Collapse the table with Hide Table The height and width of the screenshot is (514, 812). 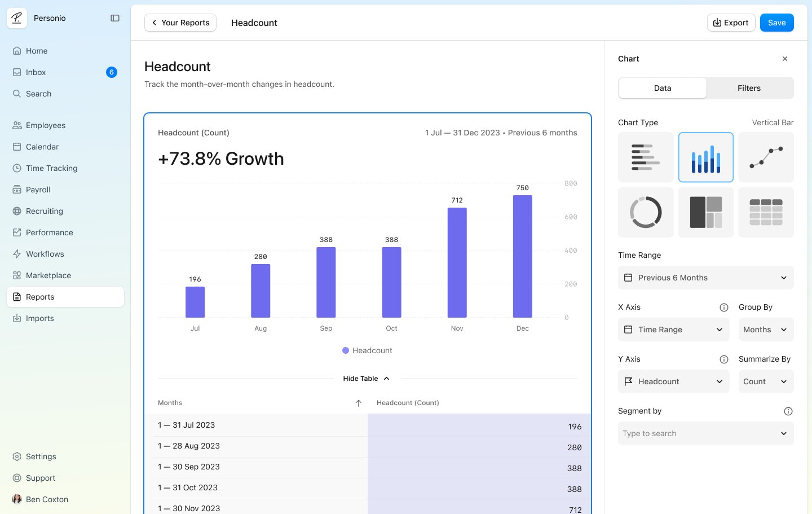tap(367, 379)
